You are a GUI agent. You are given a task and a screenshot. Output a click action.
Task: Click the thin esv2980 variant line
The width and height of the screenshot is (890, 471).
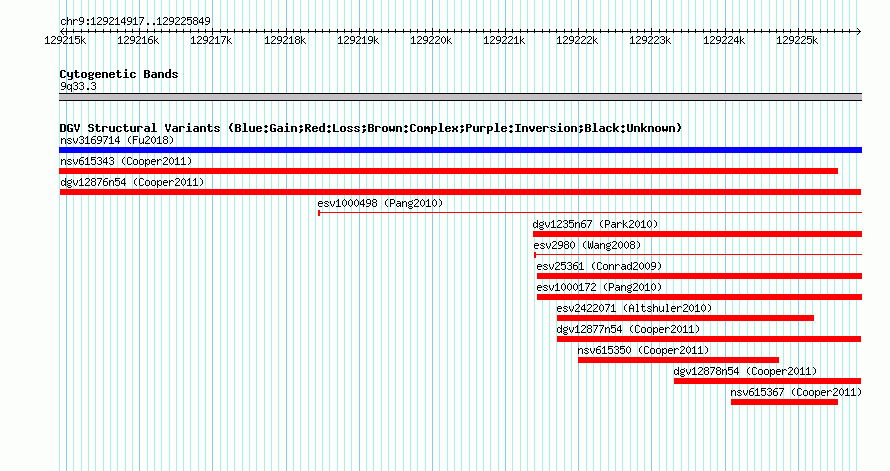pyautogui.click(x=698, y=255)
